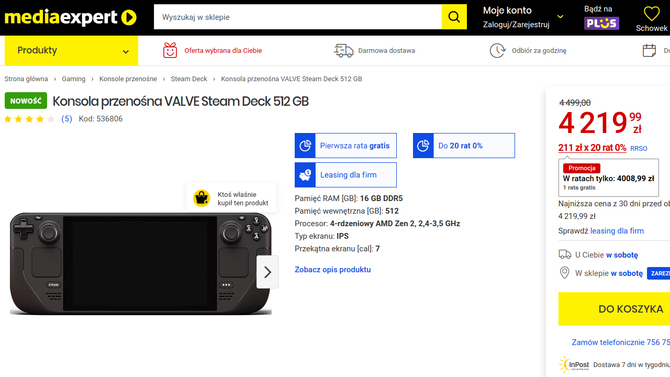Go to 'Steam Deck' breadcrumb
Screen dimensions: 670x377
[x=189, y=79]
